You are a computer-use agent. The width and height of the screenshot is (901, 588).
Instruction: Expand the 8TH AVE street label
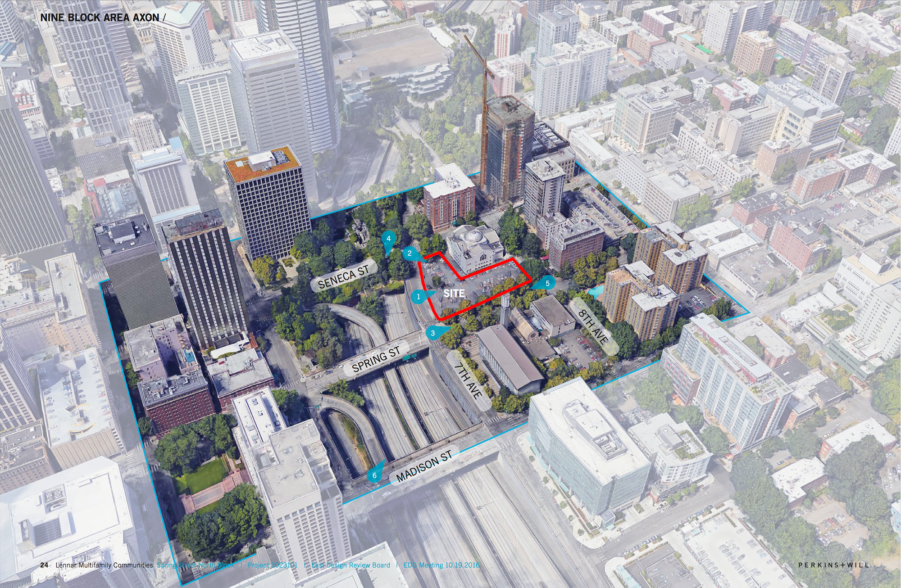click(592, 326)
